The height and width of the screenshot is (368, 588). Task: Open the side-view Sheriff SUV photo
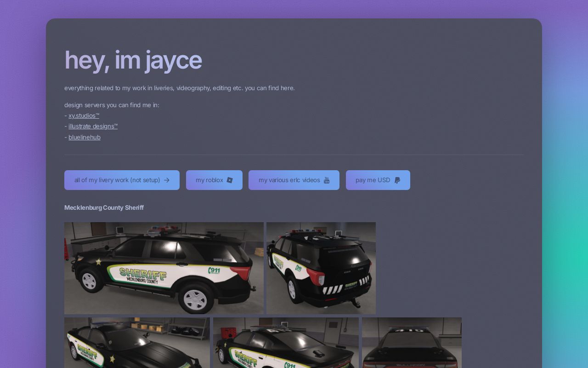point(164,268)
